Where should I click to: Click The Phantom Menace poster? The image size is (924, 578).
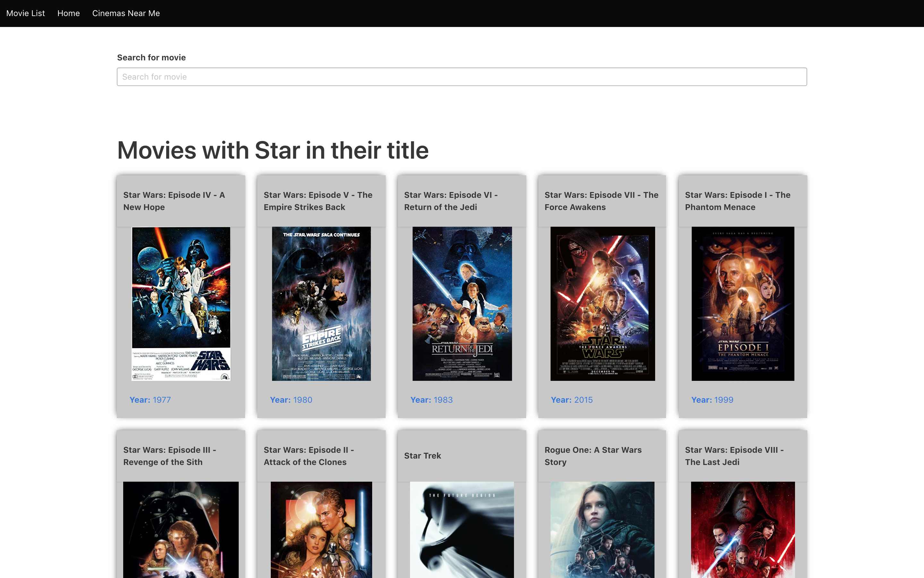tap(743, 303)
